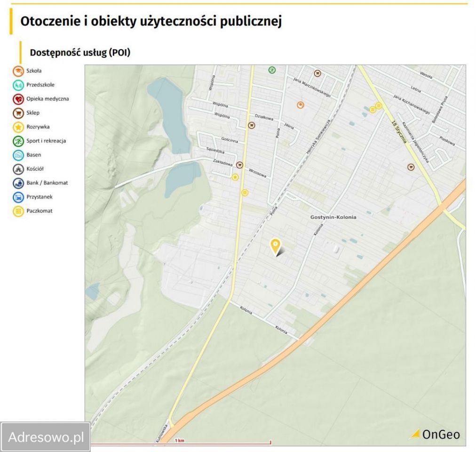The width and height of the screenshot is (476, 452).
Task: Select the orange school marker on the map
Action: click(x=300, y=105)
